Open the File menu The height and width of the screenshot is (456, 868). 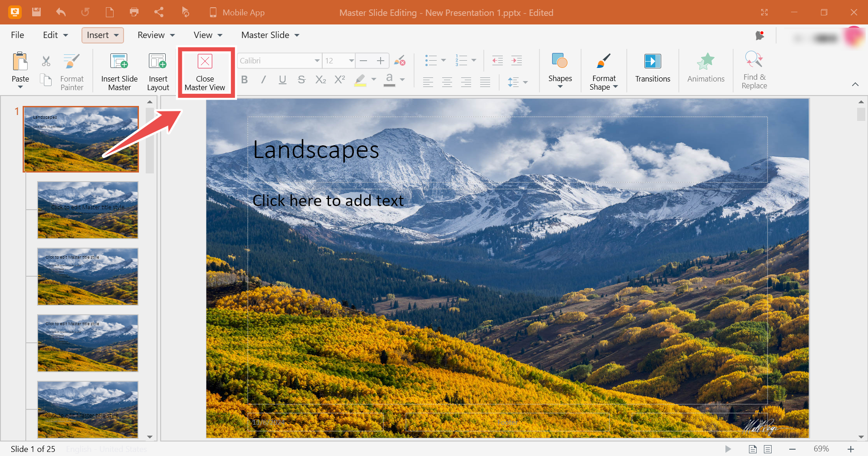point(18,35)
